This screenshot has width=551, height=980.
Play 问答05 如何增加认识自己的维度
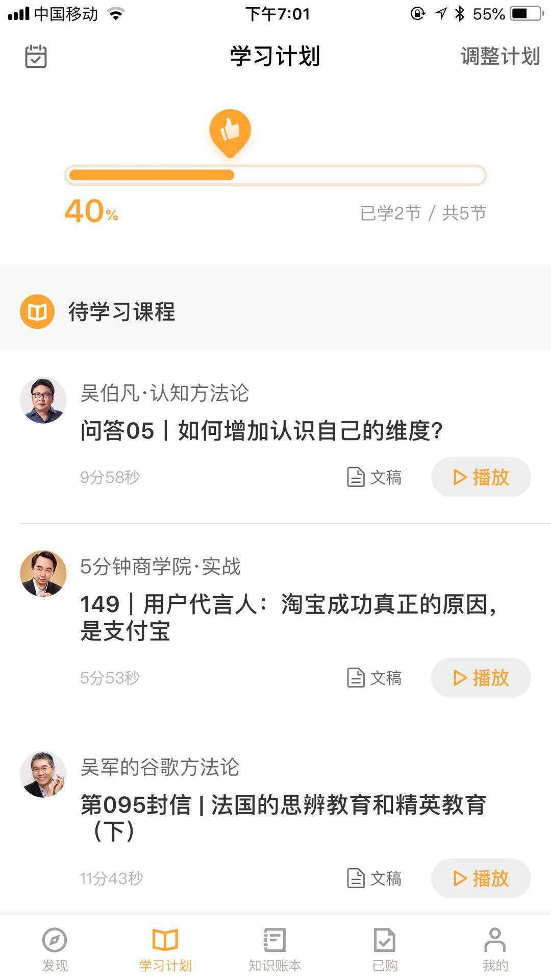[481, 477]
